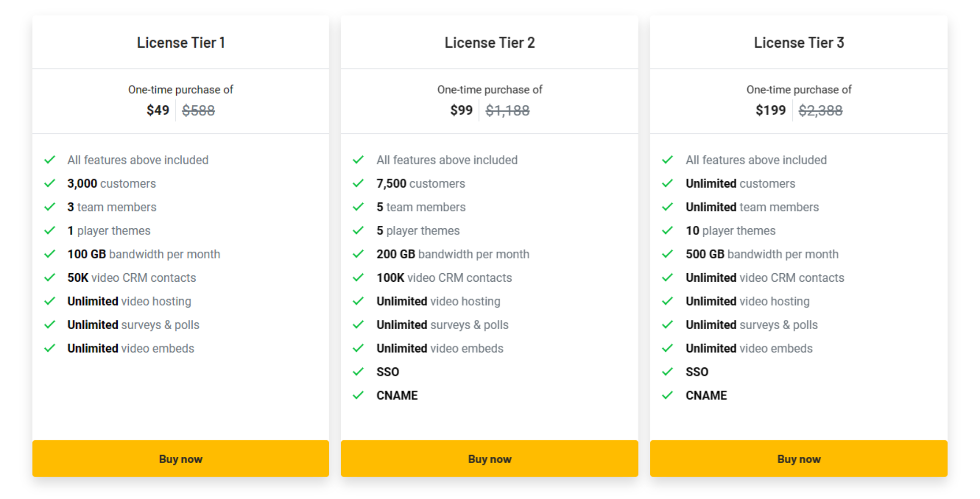Click checkmark beside 7,500 customers
The image size is (980, 499).
coord(358,183)
